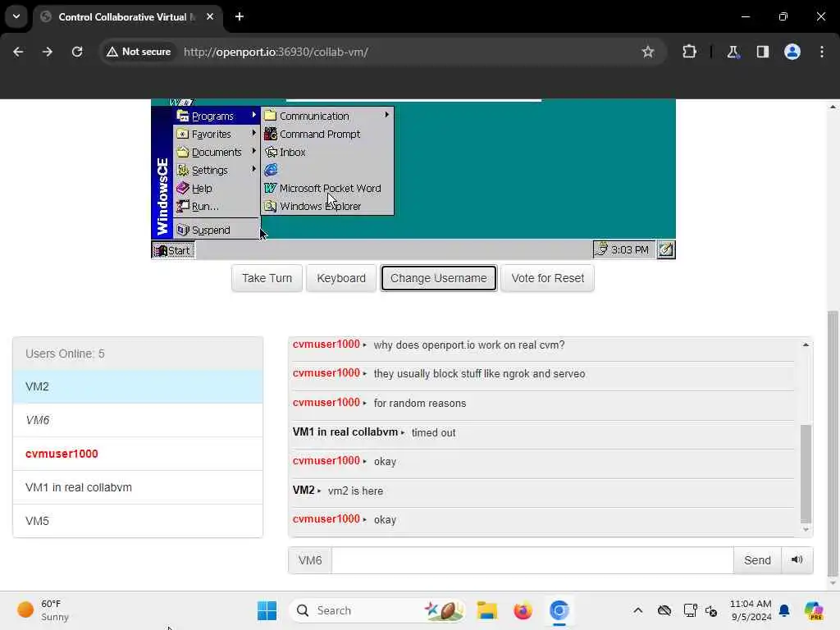Go back in browser
This screenshot has width=840, height=630.
(18, 52)
